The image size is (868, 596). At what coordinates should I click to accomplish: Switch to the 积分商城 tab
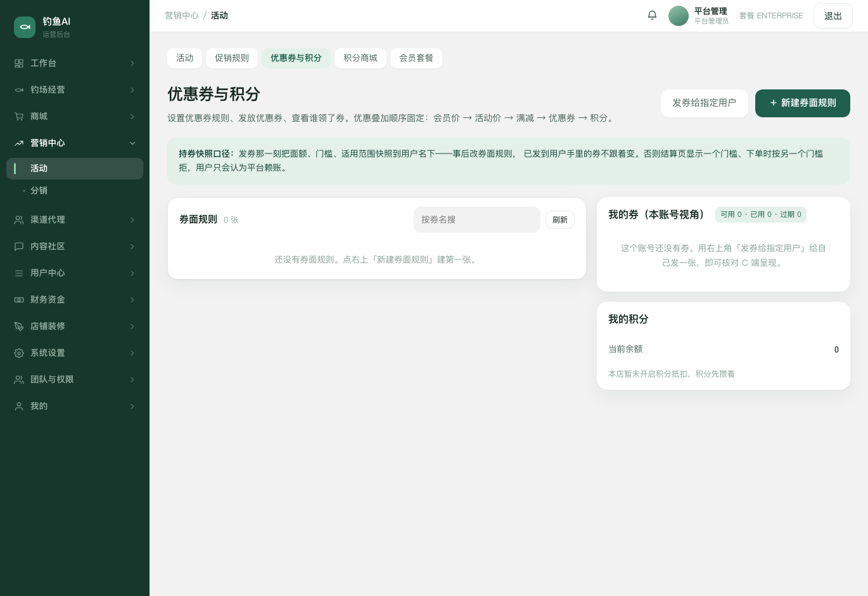coord(361,58)
